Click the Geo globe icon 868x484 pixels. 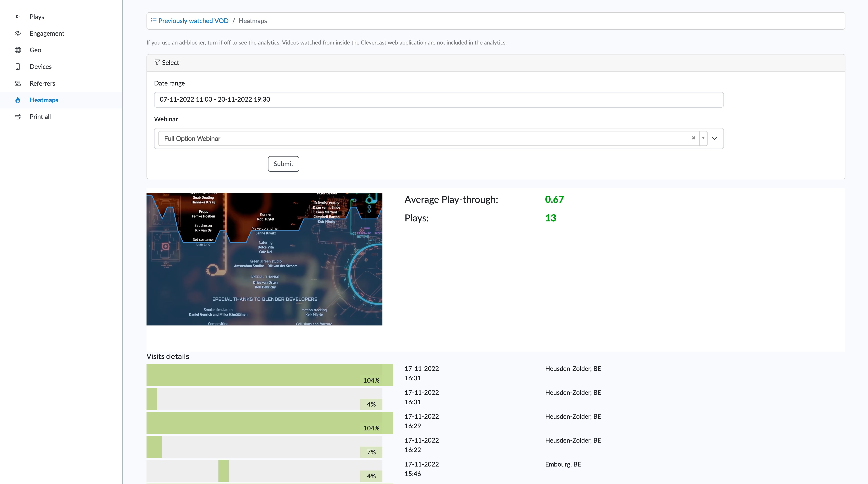point(18,50)
